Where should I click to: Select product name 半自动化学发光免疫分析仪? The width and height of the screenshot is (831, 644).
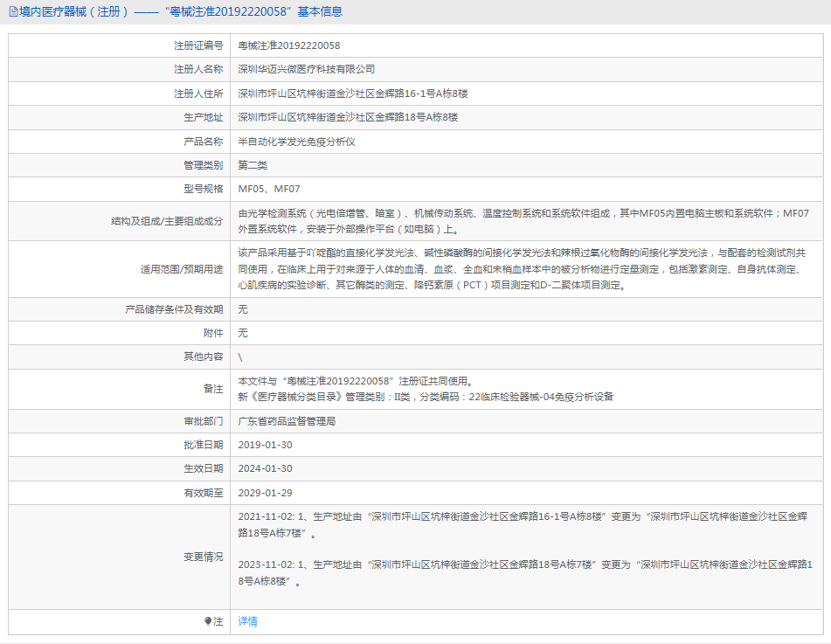coord(296,142)
